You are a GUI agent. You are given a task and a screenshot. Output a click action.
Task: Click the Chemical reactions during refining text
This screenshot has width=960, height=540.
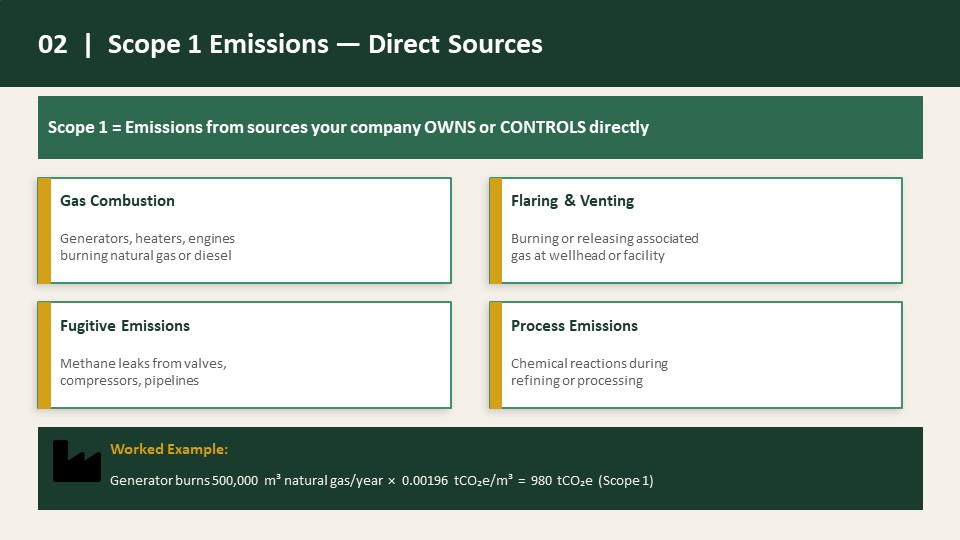(590, 372)
